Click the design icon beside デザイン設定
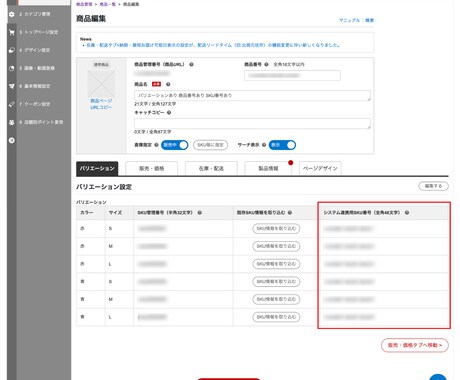This screenshot has width=460, height=380. [x=12, y=50]
